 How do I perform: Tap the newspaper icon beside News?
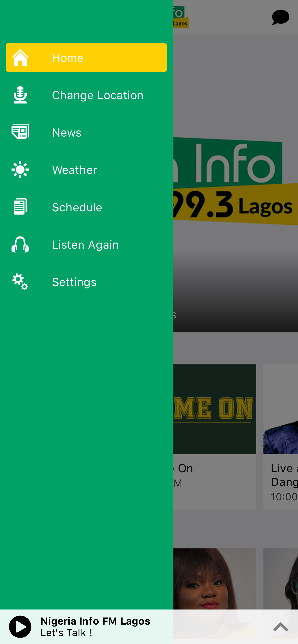click(x=20, y=131)
